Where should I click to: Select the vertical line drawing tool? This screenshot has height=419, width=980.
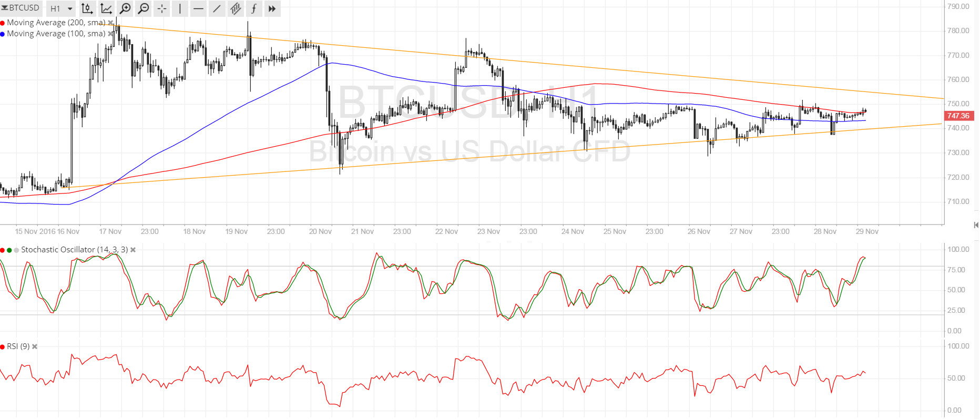click(x=180, y=8)
